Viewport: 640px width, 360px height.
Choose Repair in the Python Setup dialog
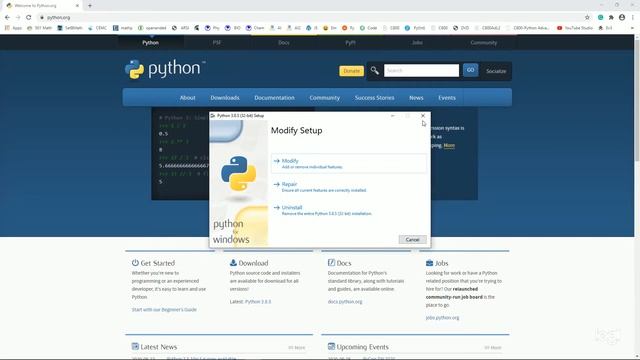click(x=349, y=187)
